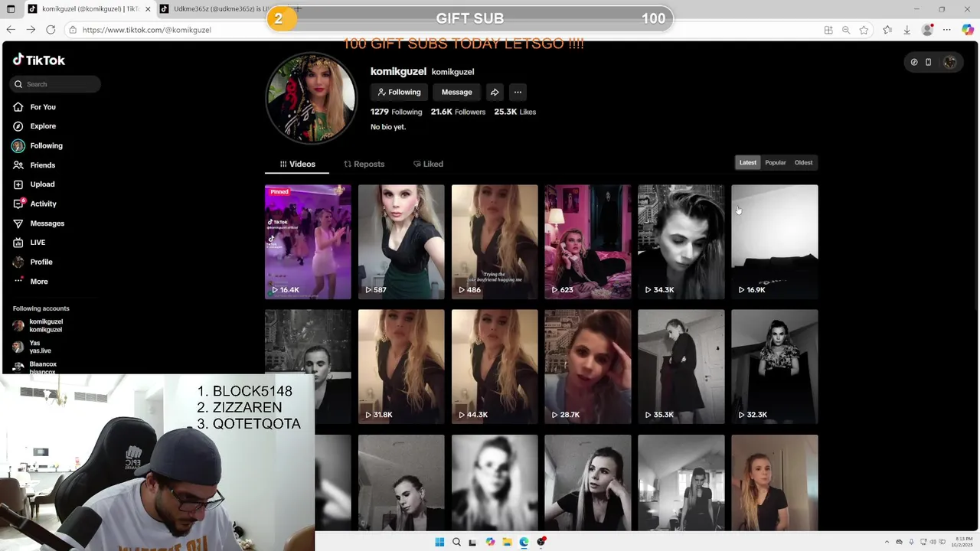
Task: Open the video with 587 views
Action: coord(401,242)
